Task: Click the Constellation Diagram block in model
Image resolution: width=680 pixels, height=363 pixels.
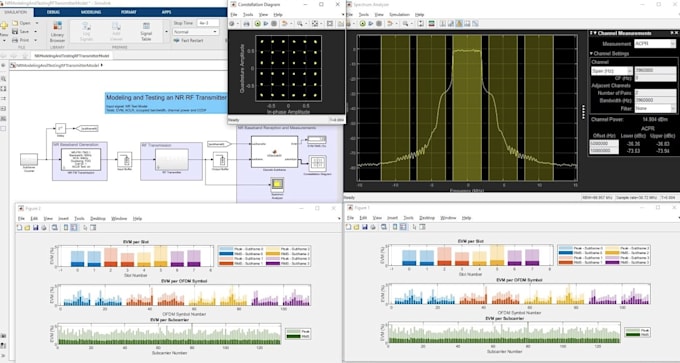Action: [x=317, y=164]
